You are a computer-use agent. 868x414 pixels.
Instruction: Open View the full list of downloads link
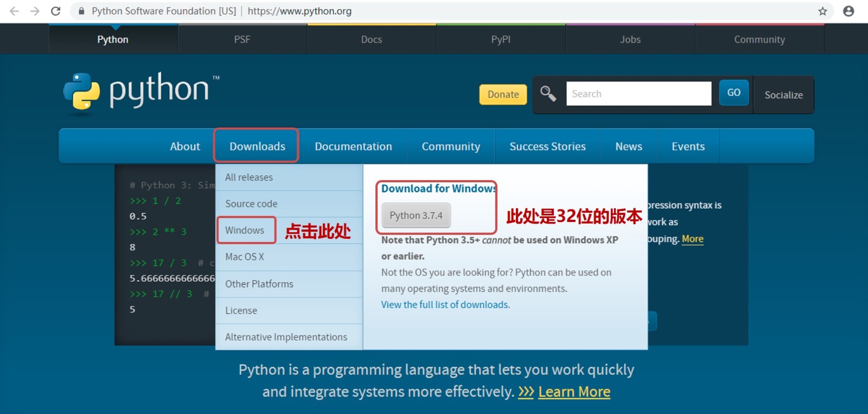pos(445,304)
